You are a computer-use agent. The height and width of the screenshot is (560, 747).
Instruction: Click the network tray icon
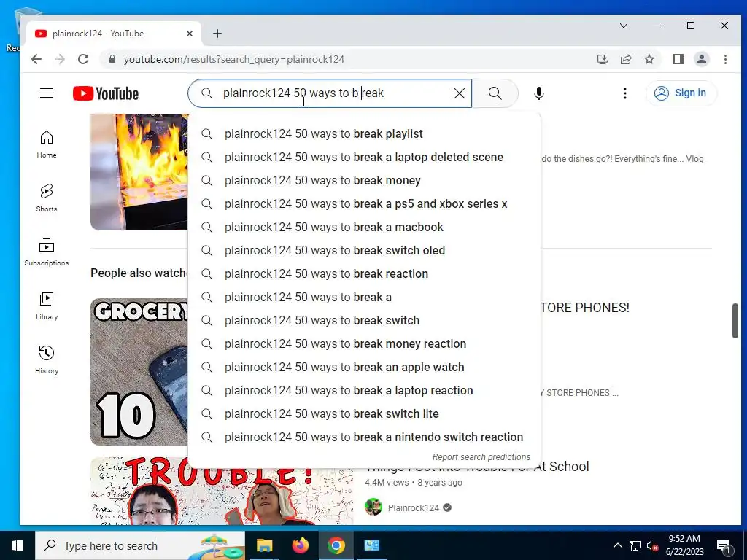(x=635, y=545)
